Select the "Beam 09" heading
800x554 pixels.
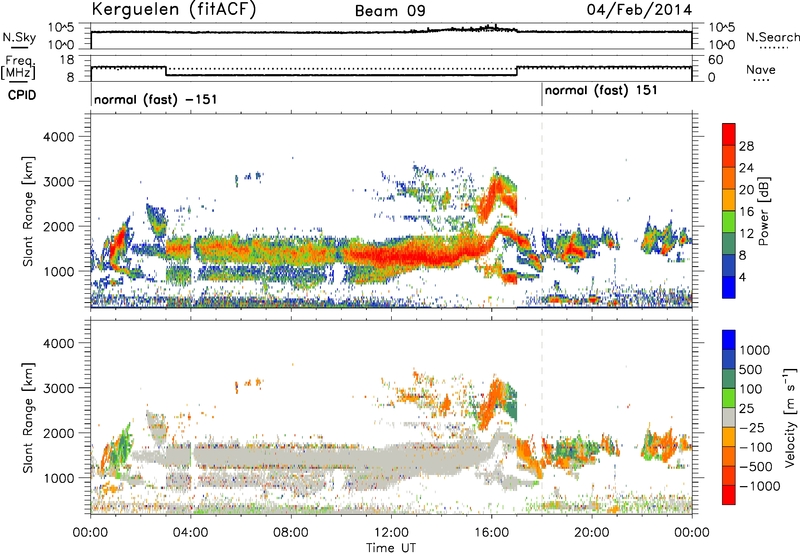pos(390,11)
